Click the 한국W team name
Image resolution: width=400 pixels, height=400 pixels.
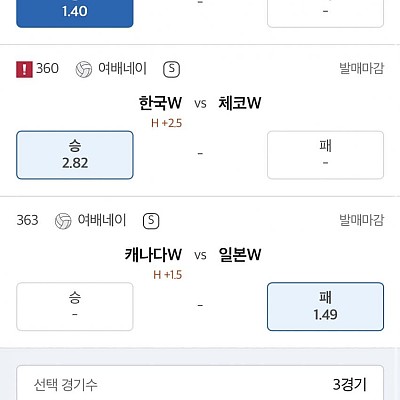pos(160,103)
